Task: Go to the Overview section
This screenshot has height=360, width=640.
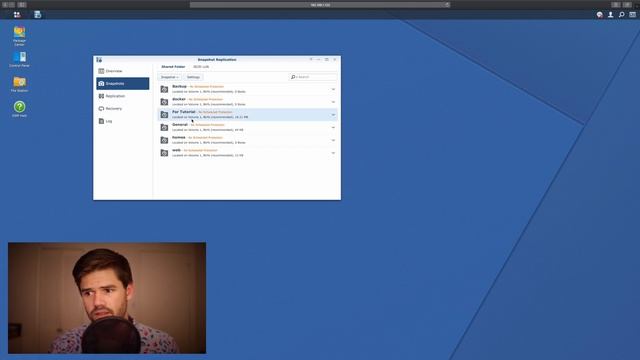Action: pyautogui.click(x=122, y=71)
